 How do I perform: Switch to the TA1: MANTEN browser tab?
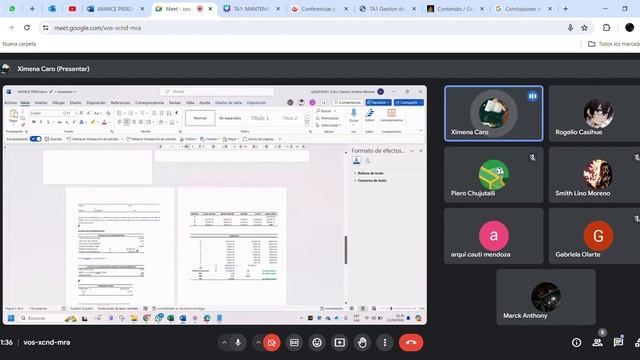[x=251, y=9]
